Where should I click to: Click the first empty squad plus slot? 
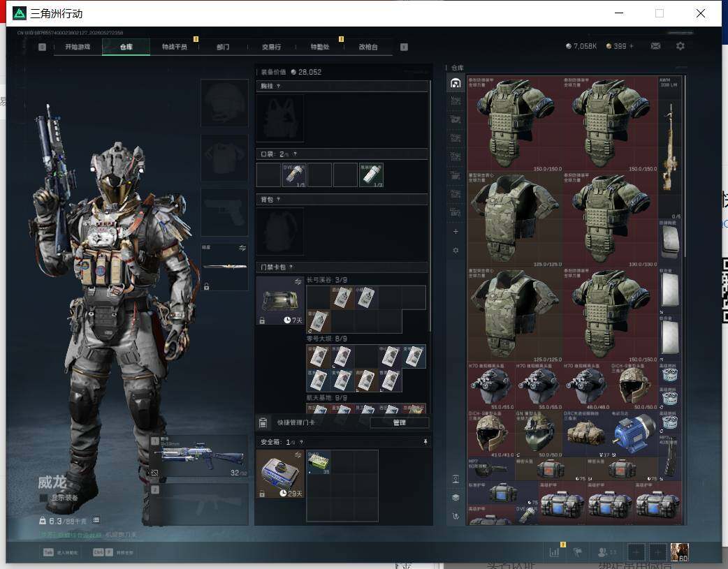click(636, 552)
